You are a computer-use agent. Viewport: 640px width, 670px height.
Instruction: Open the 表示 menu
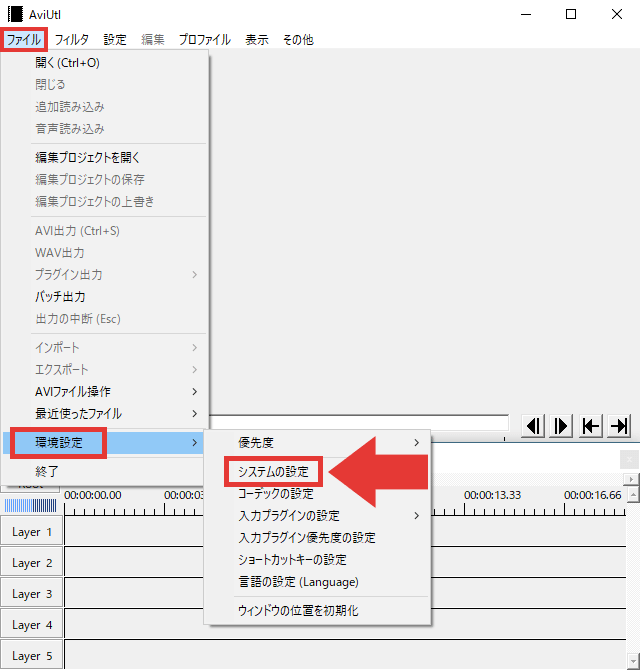pos(257,40)
